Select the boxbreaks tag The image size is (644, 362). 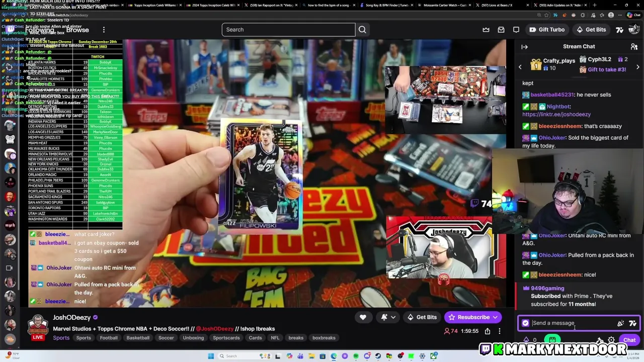tap(324, 338)
